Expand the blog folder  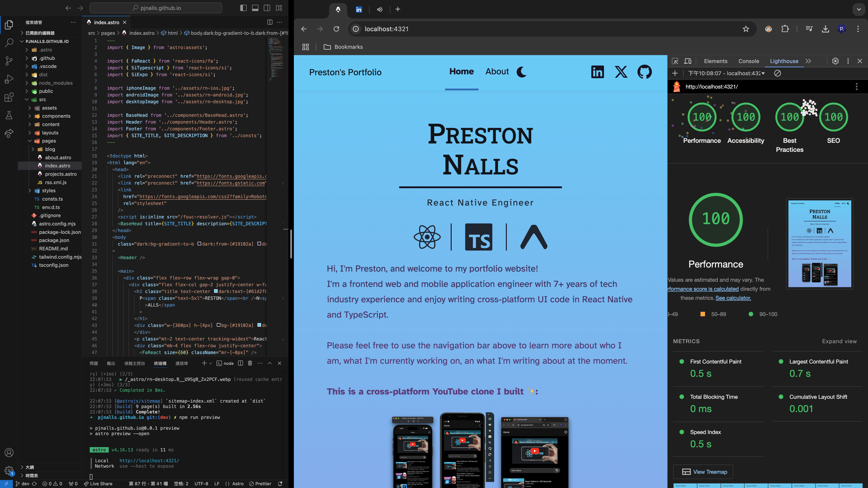(33, 149)
